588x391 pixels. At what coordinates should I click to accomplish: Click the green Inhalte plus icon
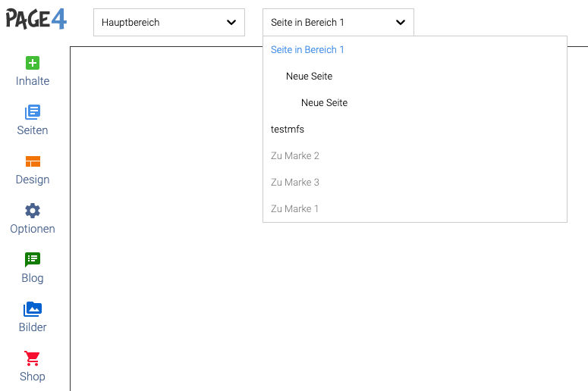click(x=33, y=63)
